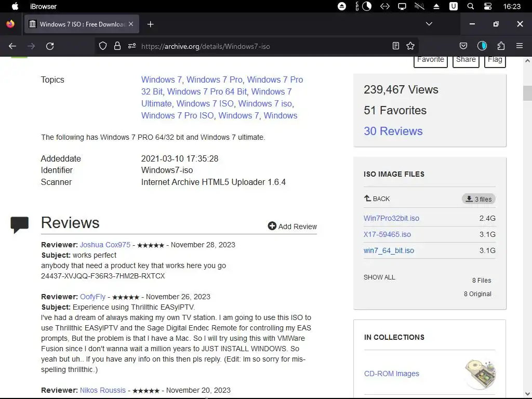This screenshot has height=399, width=532.
Task: Click the Favorite button
Action: tap(431, 61)
